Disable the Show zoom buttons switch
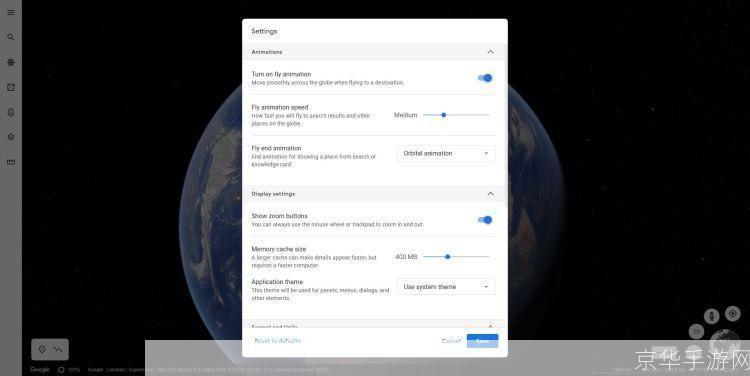Image resolution: width=750 pixels, height=376 pixels. pyautogui.click(x=485, y=220)
